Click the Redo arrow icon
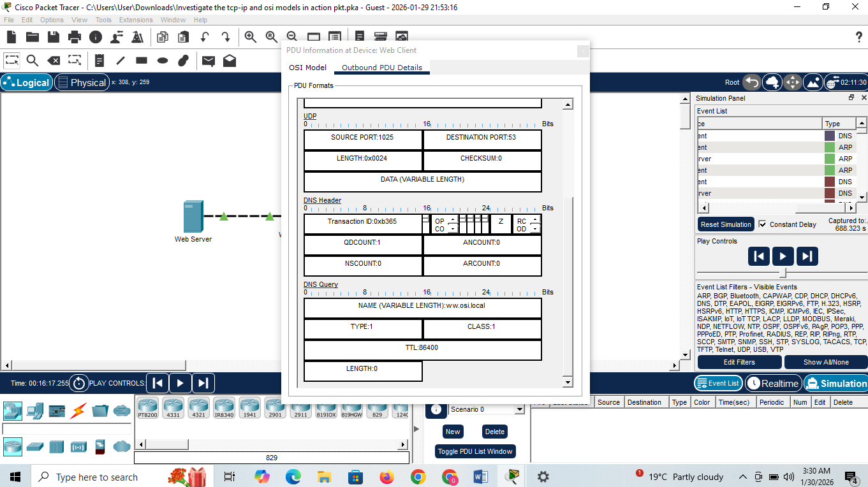Image resolution: width=868 pixels, height=487 pixels. coord(226,37)
